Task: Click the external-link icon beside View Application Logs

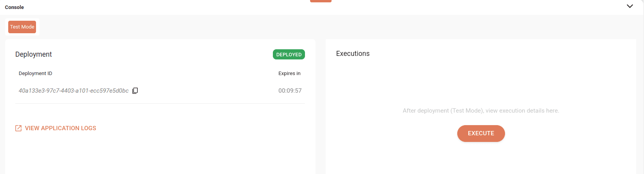Action: 18,128
